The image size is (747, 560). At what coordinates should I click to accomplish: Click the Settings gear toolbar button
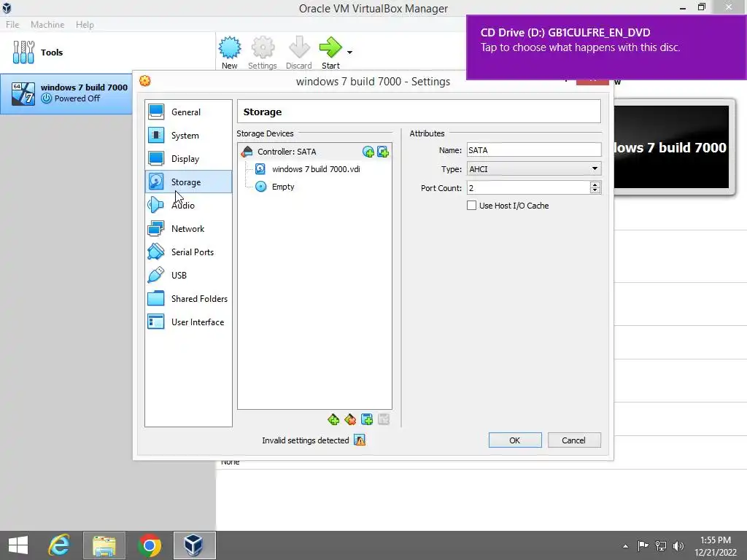263,52
